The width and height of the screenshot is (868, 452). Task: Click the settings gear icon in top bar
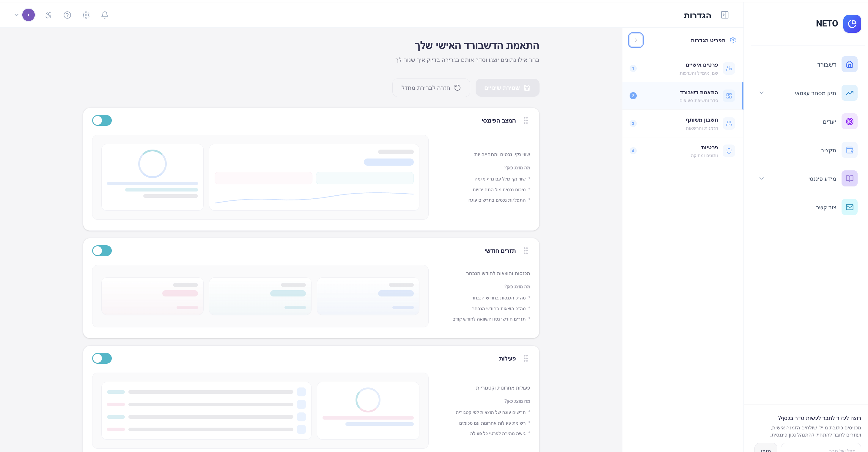(86, 15)
